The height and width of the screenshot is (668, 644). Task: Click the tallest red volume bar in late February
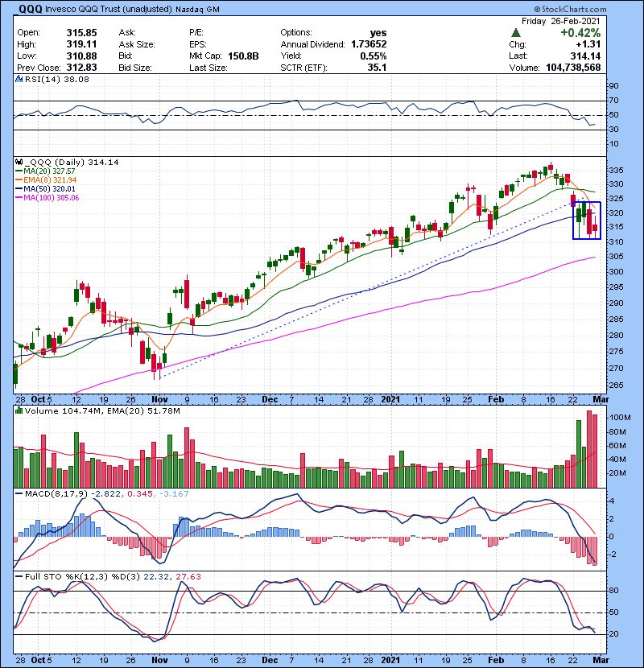pyautogui.click(x=589, y=449)
